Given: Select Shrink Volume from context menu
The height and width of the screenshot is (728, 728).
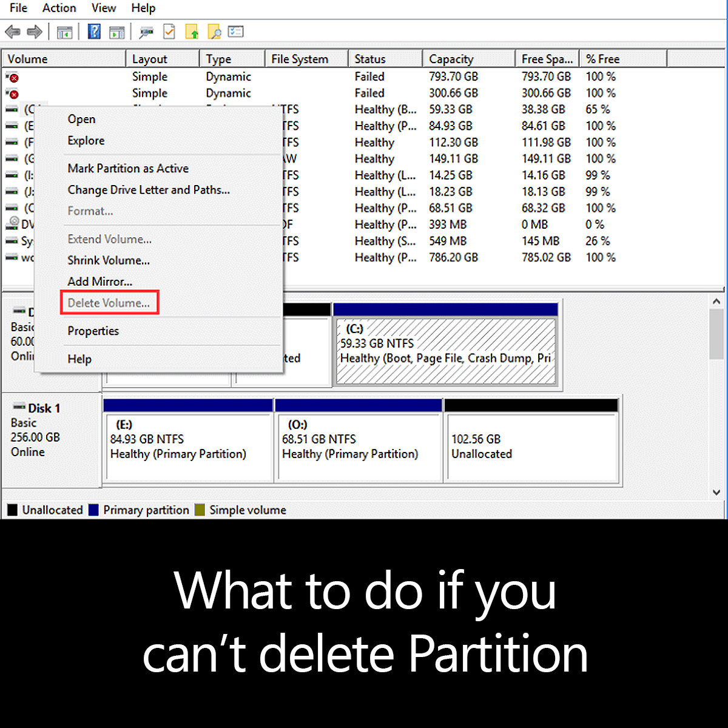Looking at the screenshot, I should (109, 260).
